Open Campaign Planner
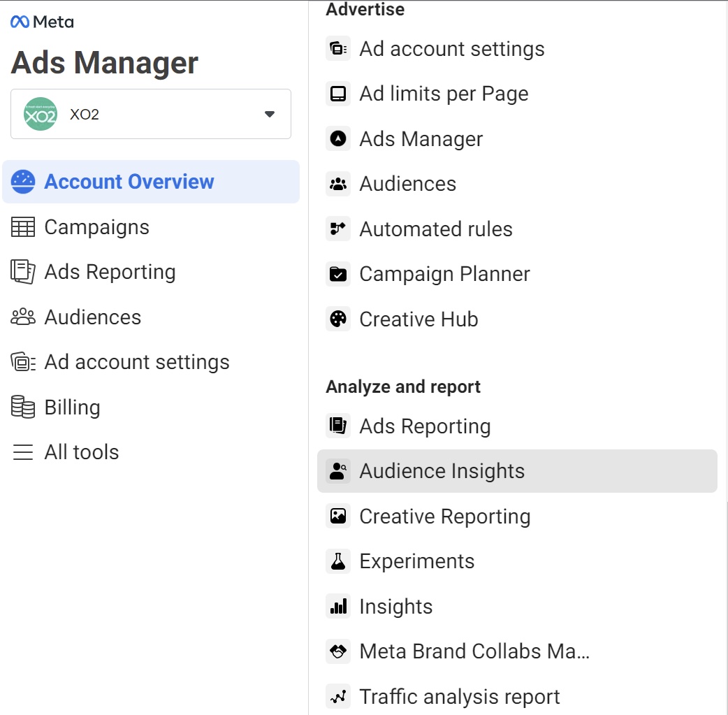 tap(445, 274)
